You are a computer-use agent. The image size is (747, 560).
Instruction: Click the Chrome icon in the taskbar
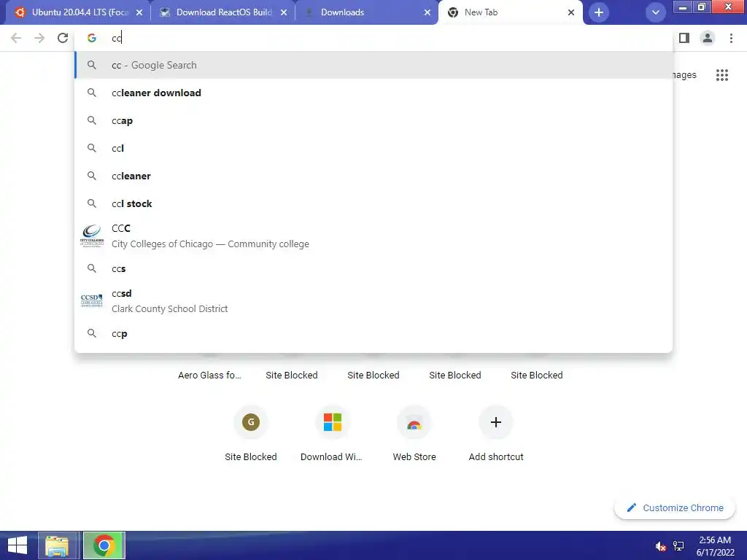[104, 545]
